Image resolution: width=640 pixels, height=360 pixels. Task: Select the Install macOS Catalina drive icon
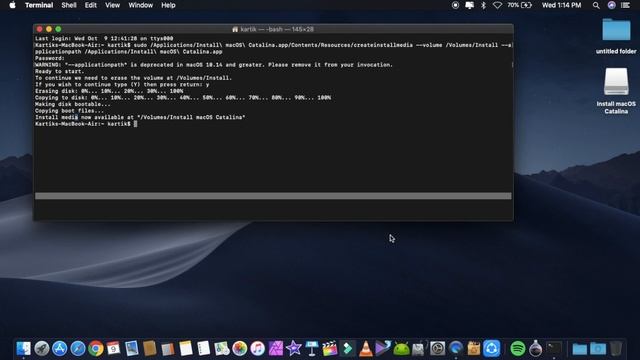pyautogui.click(x=616, y=91)
